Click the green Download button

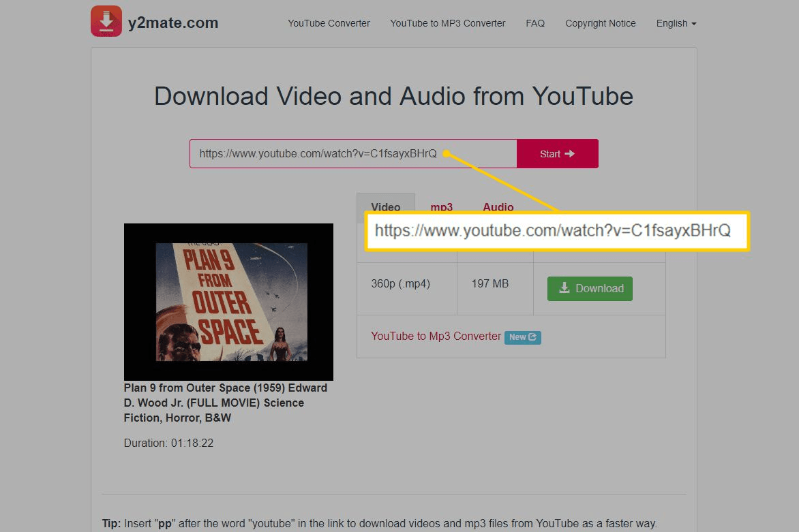point(590,289)
